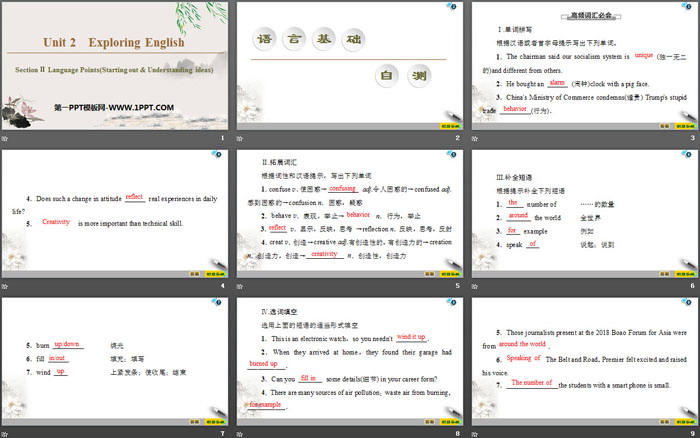
Task: Click the red answer 'confusing' on slide 5
Action: point(342,188)
